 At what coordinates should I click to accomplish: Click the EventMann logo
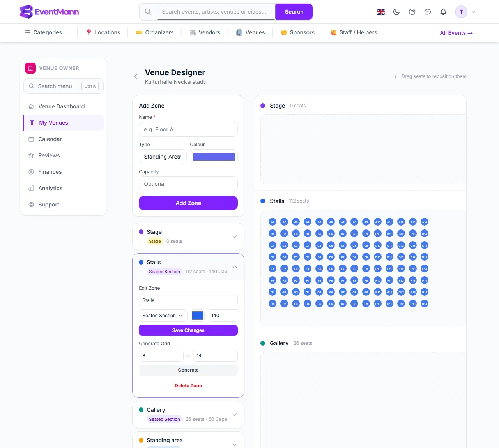[x=49, y=12]
